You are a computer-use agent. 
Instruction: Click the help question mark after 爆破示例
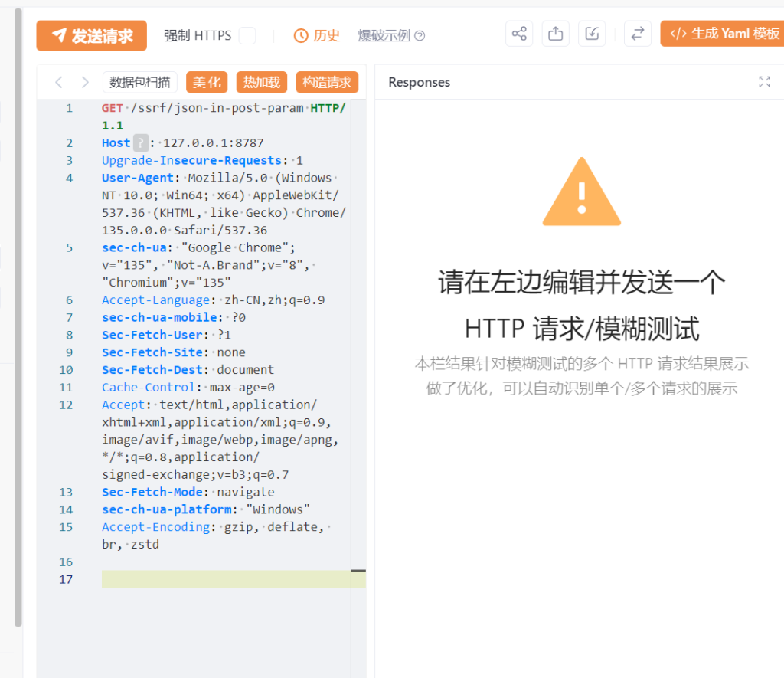tap(419, 35)
